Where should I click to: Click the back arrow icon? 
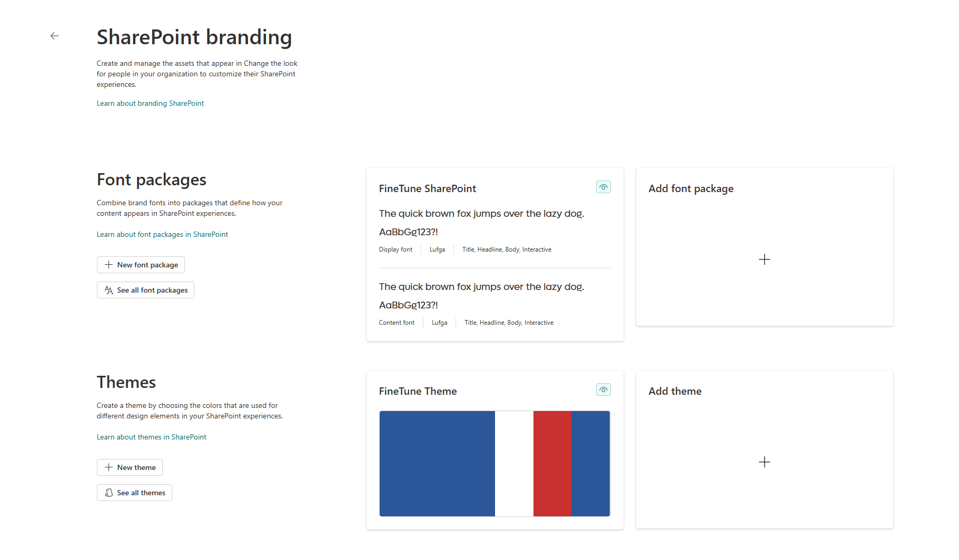55,36
